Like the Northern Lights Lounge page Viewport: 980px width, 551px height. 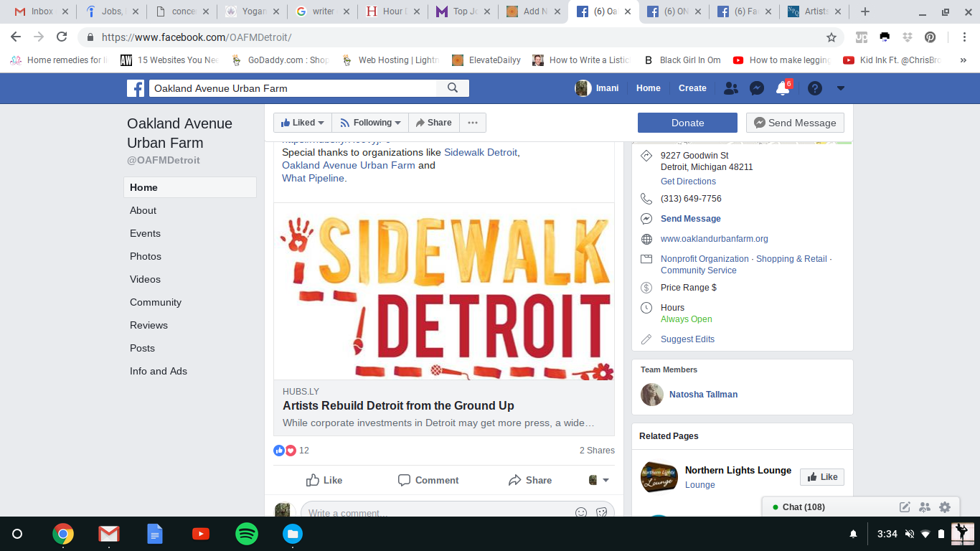(821, 477)
